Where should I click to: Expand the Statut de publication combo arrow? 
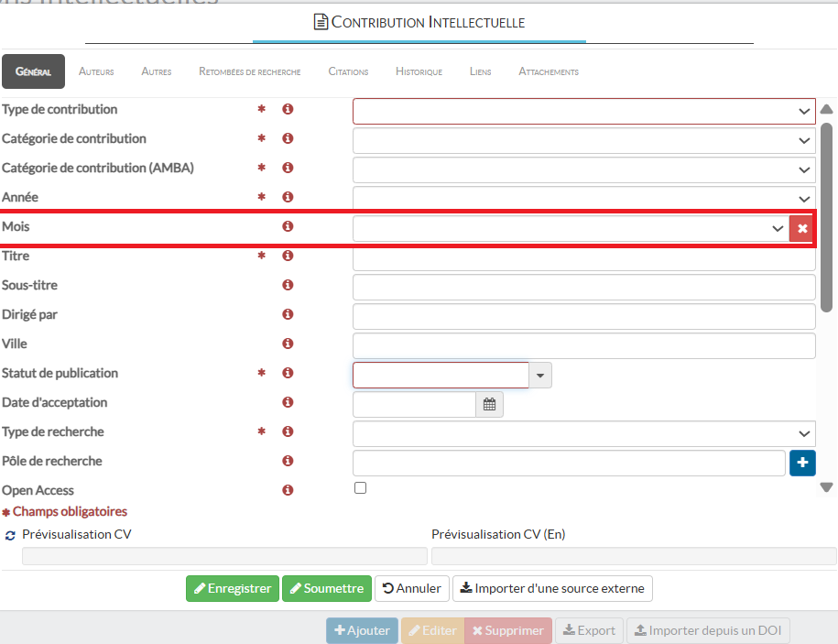point(540,376)
